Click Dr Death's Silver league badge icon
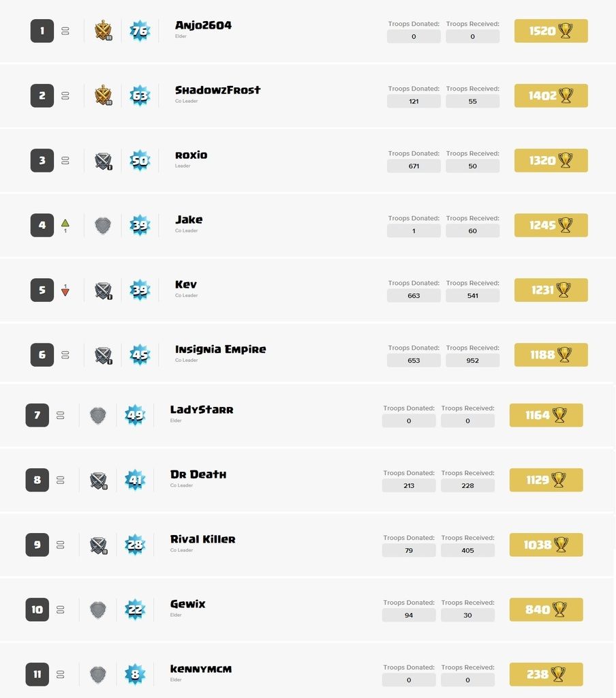Viewport: 616px width, 698px height. (98, 480)
